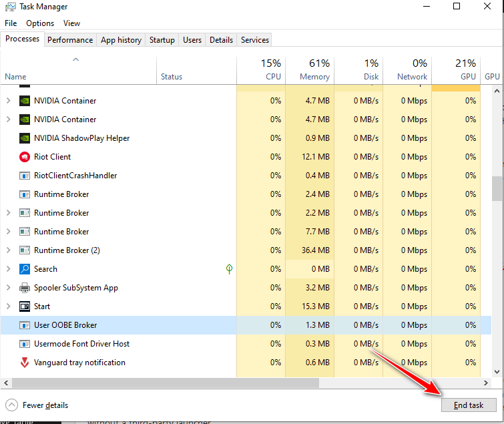Click the Vanguard tray notification icon

[25, 363]
